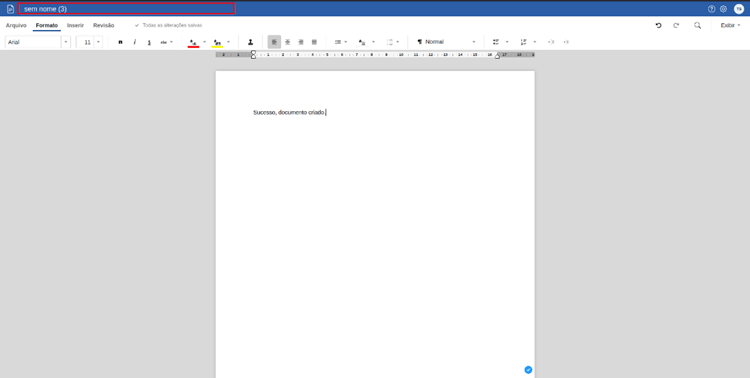
Task: Select the Formato tab
Action: [x=47, y=25]
